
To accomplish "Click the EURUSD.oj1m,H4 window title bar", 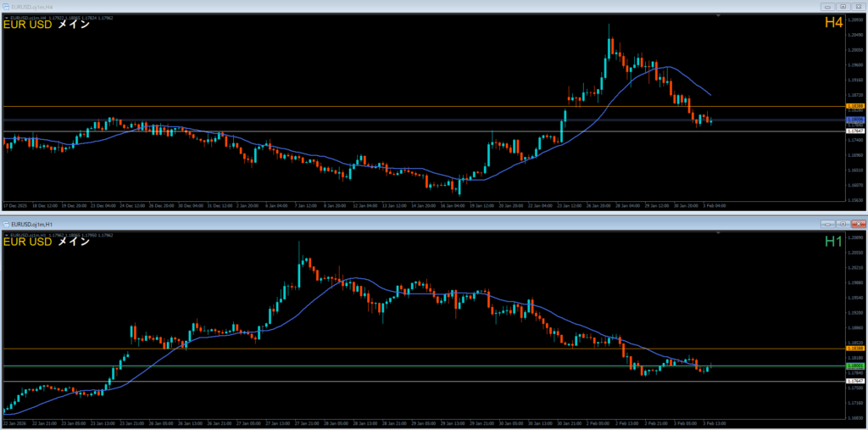I will click(339, 6).
